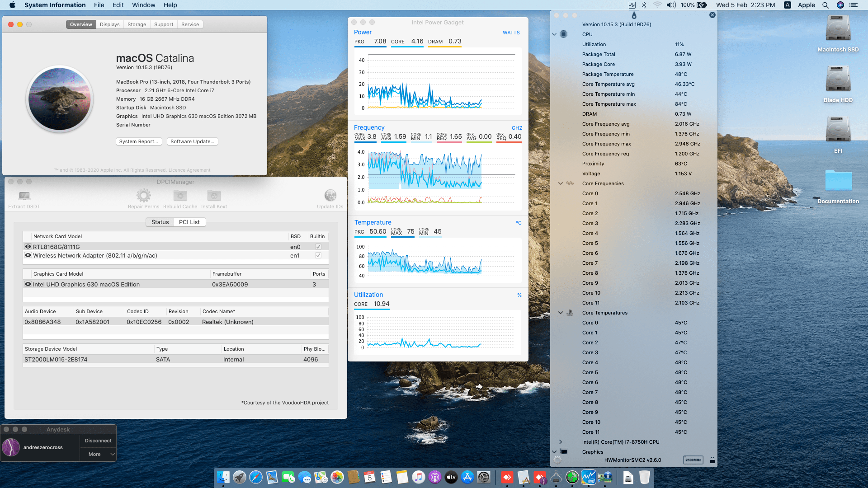
Task: Click Disconnect in Anydesk panel
Action: click(98, 441)
